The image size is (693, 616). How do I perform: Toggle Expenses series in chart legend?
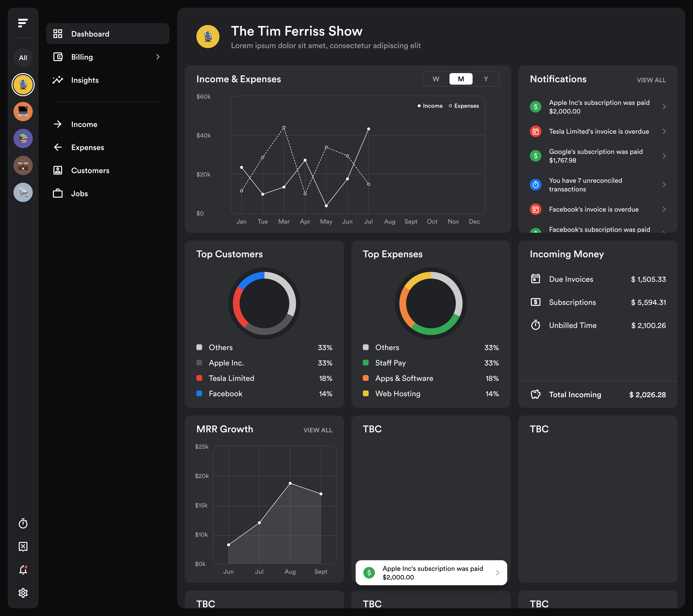click(x=464, y=106)
